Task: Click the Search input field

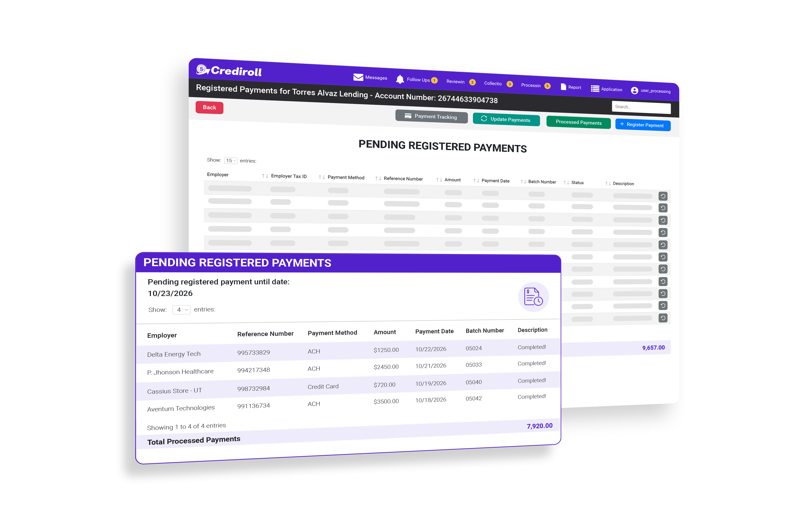Action: point(641,107)
